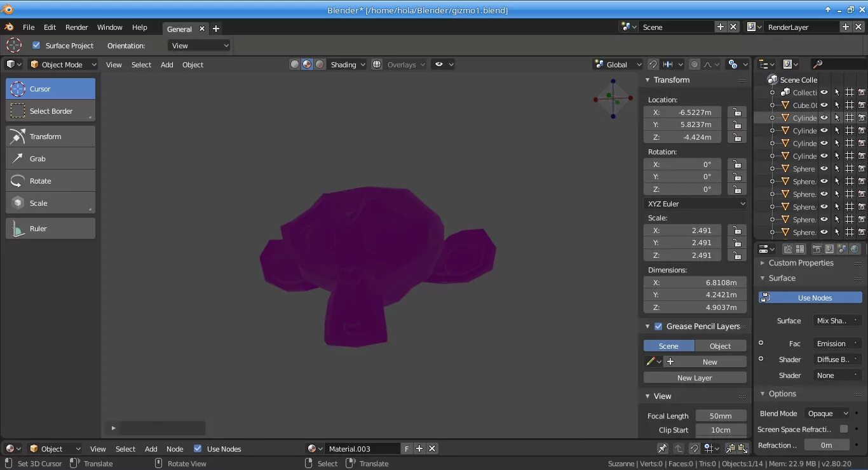Open the Blend Mode Opaque dropdown
Viewport: 868px width, 470px height.
[x=827, y=413]
